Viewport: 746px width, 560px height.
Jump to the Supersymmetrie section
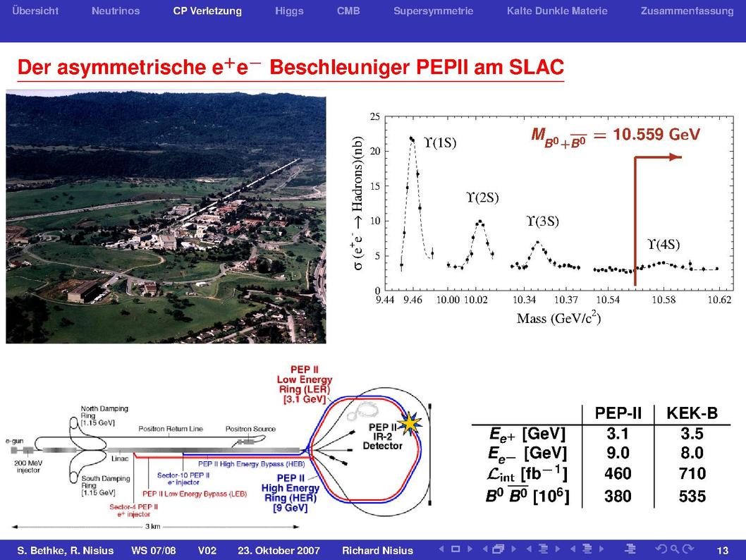pos(433,11)
